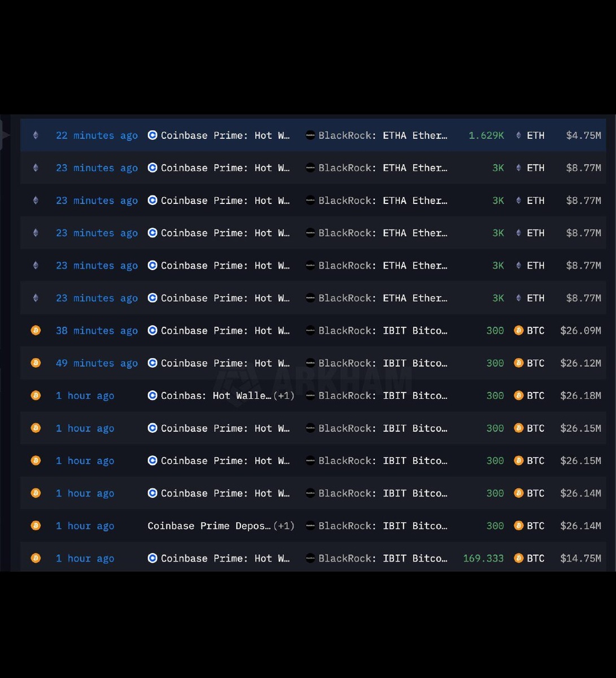This screenshot has height=678, width=616.
Task: Click BTC token icon in $26.18M row
Action: point(518,395)
